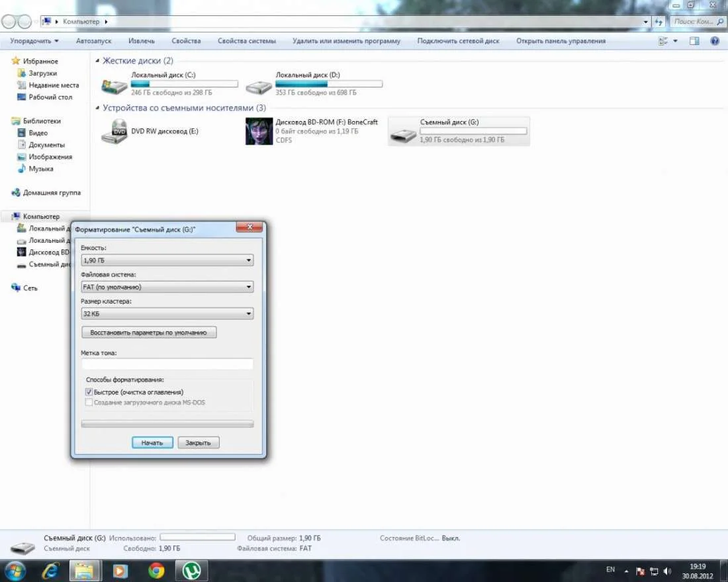Click the network tray icon
The height and width of the screenshot is (582, 728).
point(654,571)
